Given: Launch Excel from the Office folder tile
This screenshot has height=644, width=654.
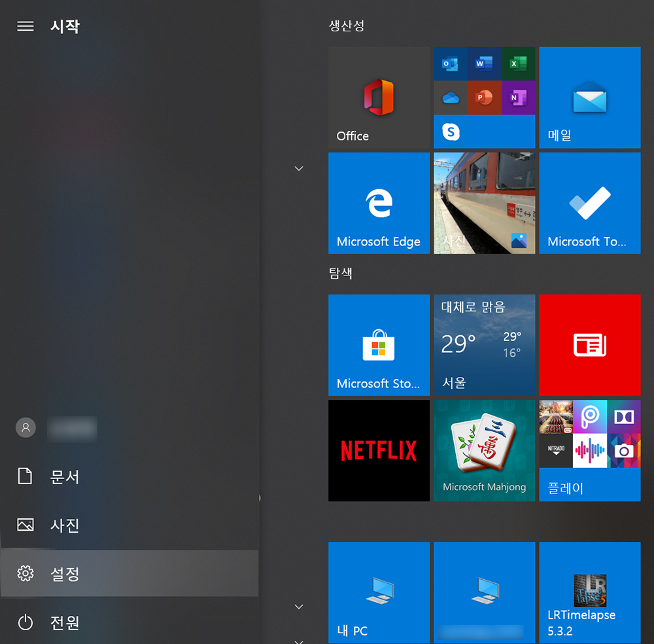Looking at the screenshot, I should (518, 63).
